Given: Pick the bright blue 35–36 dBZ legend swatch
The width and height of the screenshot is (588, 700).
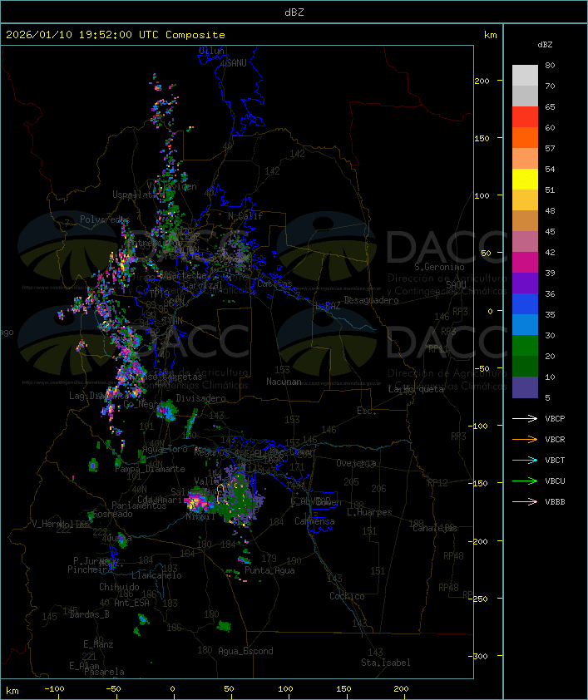Looking at the screenshot, I should [x=525, y=304].
